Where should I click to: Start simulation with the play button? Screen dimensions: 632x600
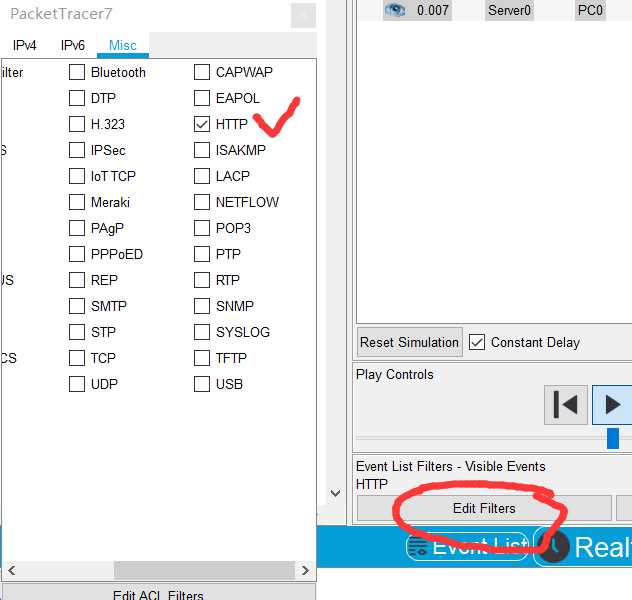(612, 405)
